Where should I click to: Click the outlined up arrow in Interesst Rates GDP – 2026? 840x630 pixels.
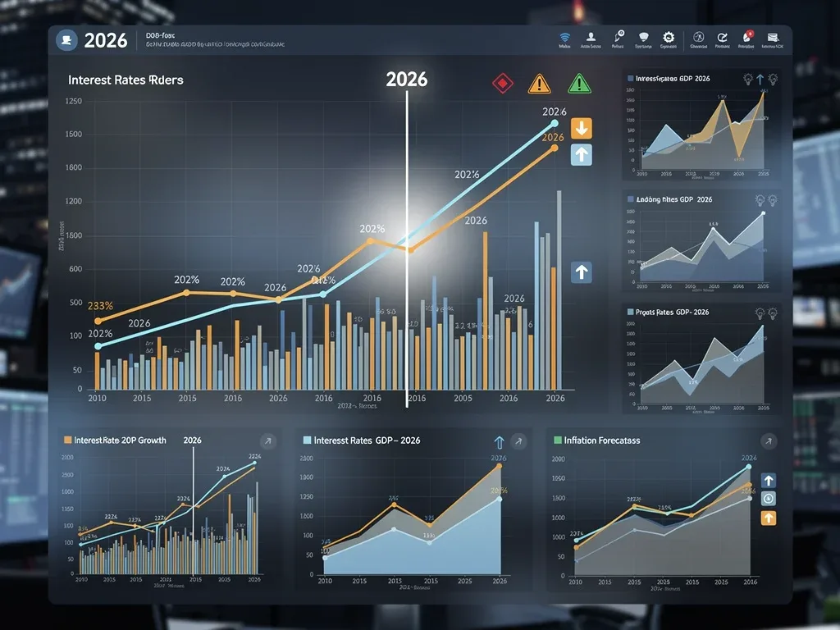tap(500, 442)
